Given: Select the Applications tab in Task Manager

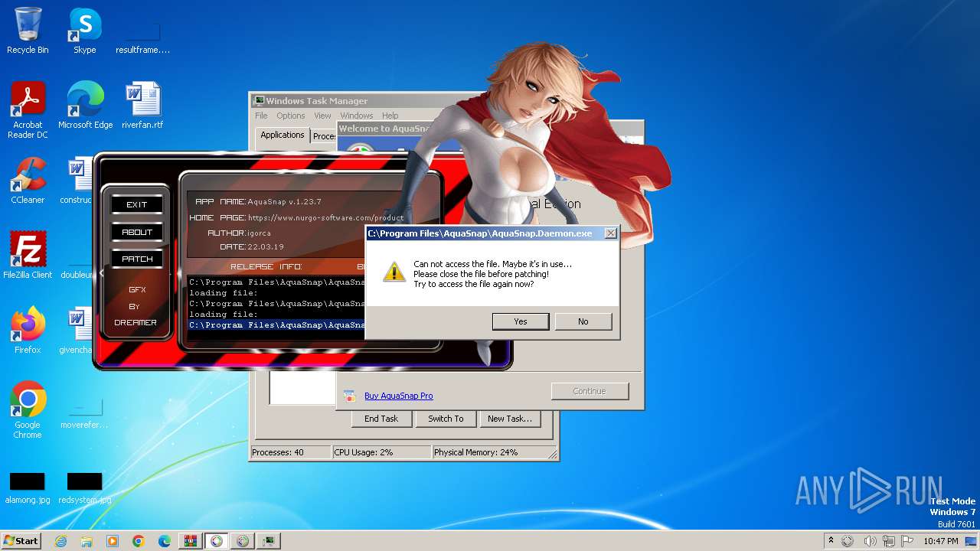Looking at the screenshot, I should pos(283,135).
